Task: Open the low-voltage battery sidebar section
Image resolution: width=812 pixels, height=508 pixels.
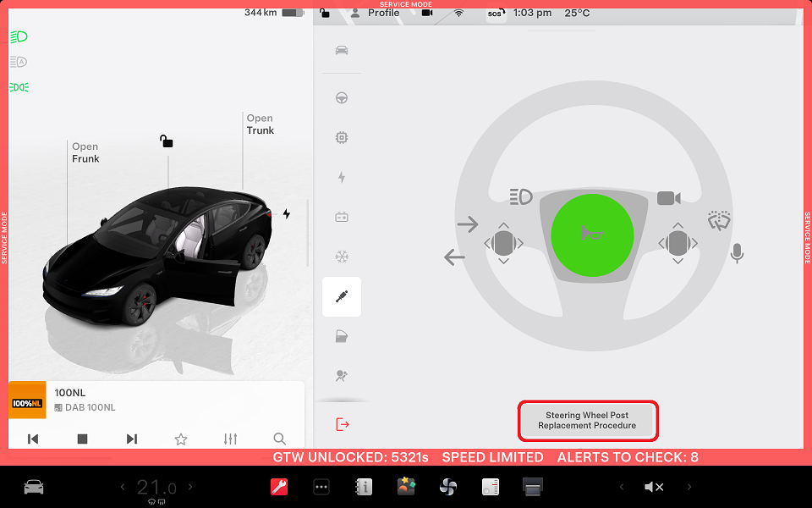Action: click(x=342, y=217)
